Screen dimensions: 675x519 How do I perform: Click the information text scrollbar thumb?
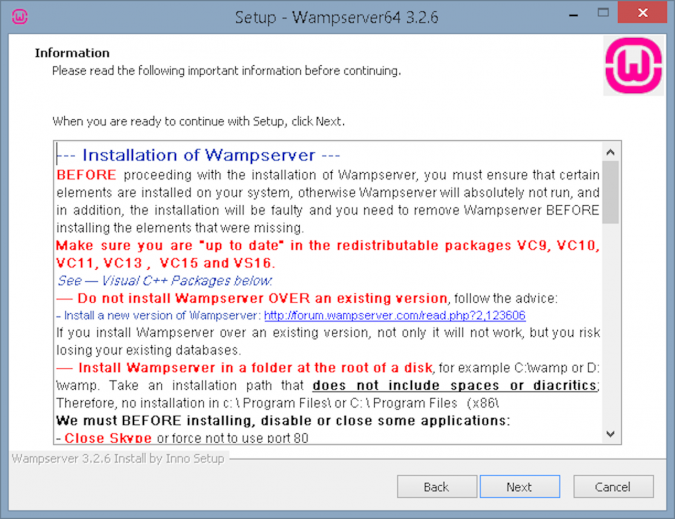tap(610, 190)
